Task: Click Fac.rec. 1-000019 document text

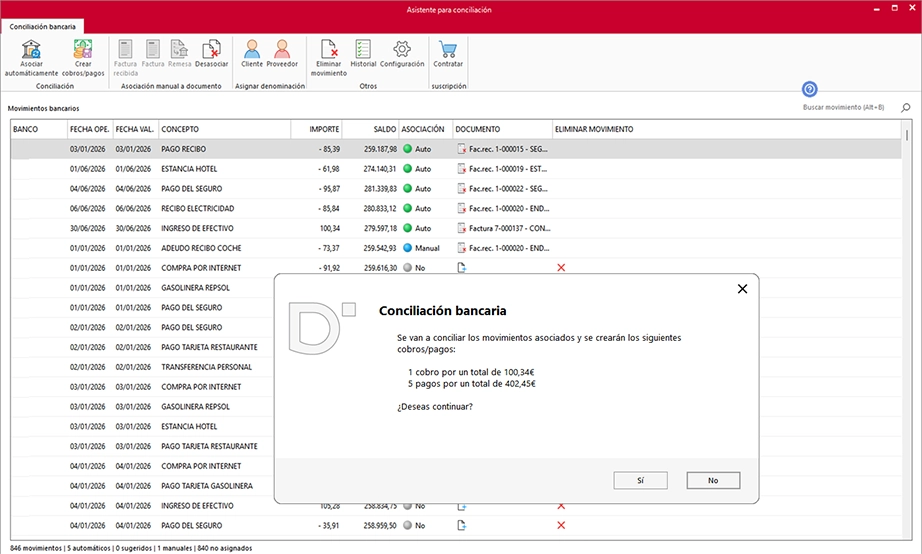Action: click(x=508, y=169)
